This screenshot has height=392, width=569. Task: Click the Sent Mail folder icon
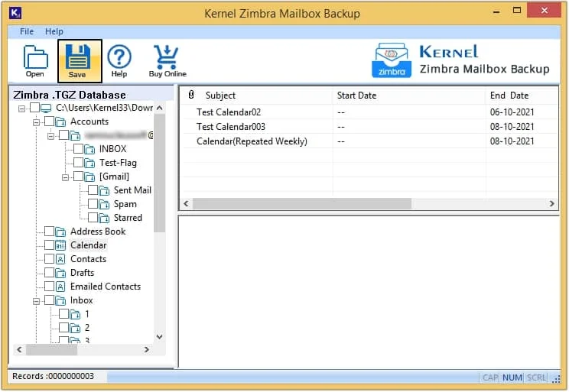(104, 190)
